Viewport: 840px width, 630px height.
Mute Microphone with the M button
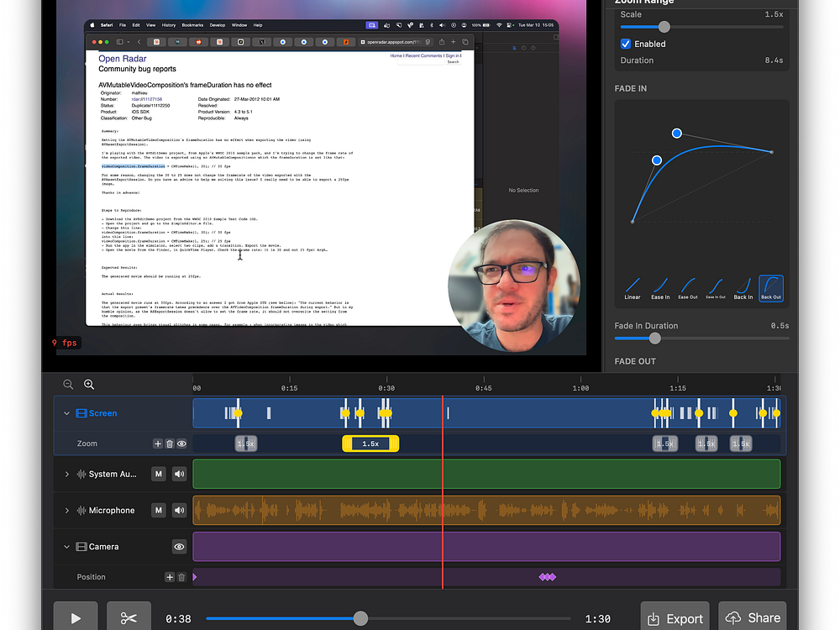tap(159, 511)
